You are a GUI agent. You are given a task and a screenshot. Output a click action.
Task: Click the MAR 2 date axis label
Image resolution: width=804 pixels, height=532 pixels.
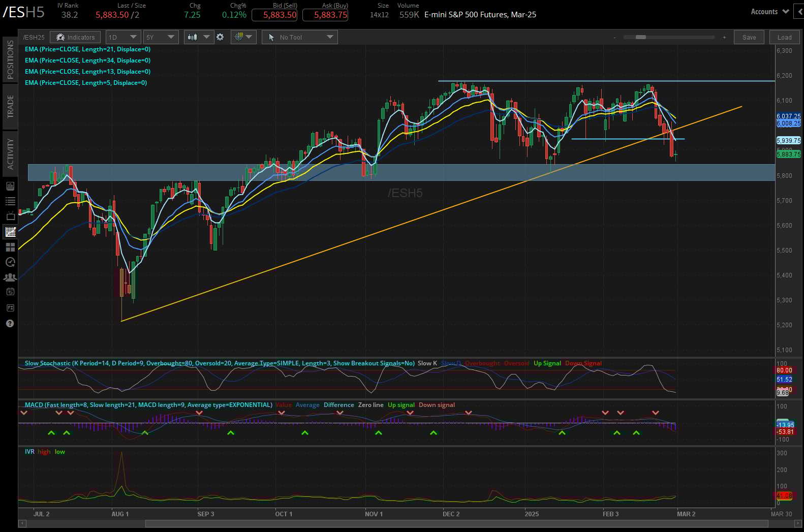click(686, 514)
